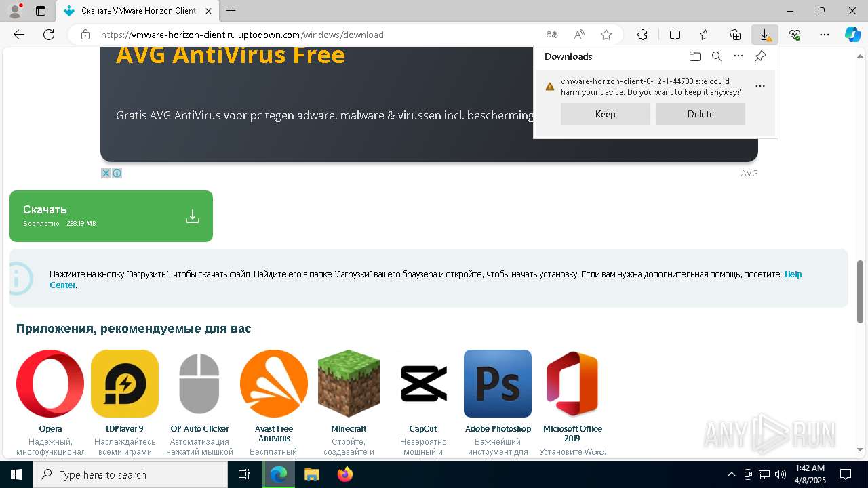The height and width of the screenshot is (488, 868).
Task: Open the Browser essentials heart icon
Action: point(795,35)
